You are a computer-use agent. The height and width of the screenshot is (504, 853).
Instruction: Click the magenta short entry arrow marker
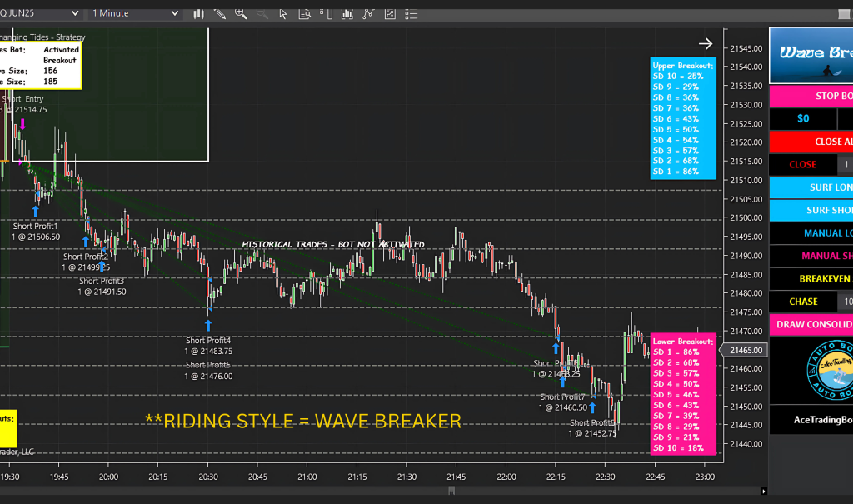[22, 124]
